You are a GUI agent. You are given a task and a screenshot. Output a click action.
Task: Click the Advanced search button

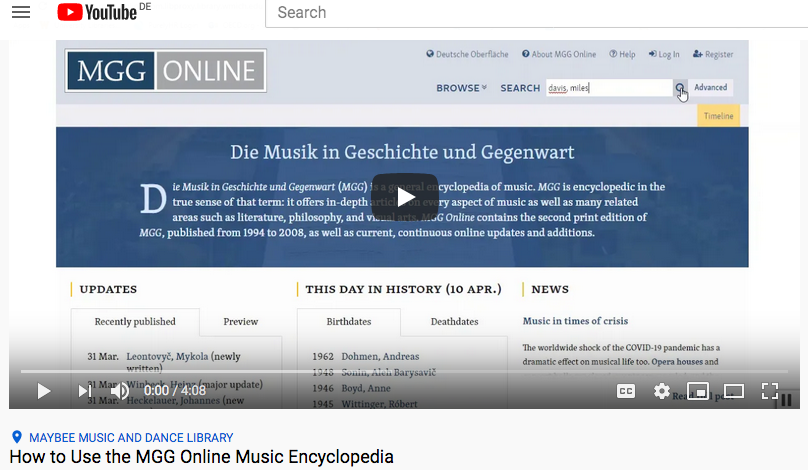(x=711, y=88)
